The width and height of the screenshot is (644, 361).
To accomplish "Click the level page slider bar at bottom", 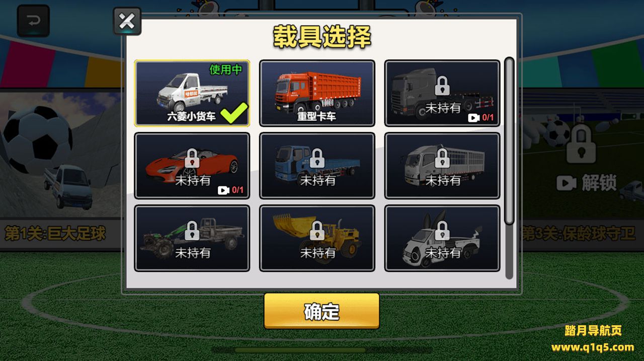I will [322, 349].
